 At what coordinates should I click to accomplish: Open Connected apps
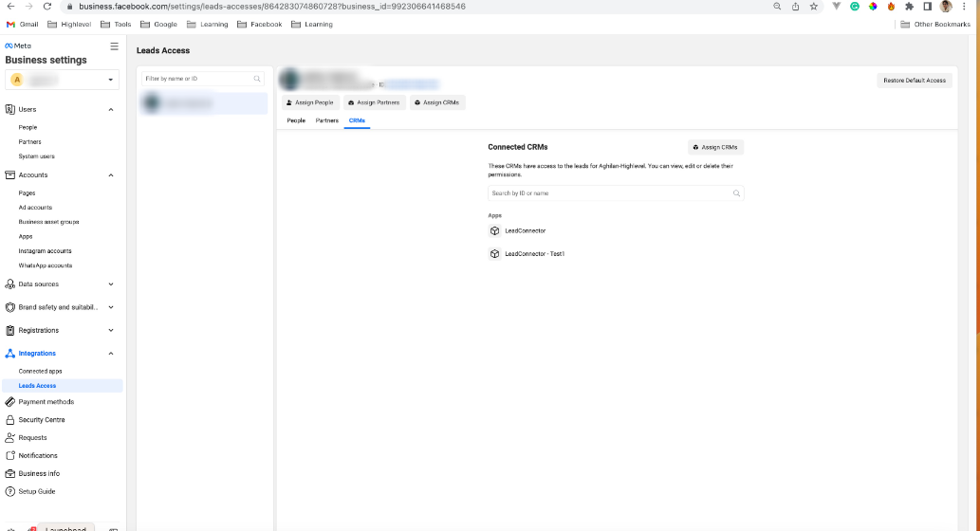coord(40,371)
